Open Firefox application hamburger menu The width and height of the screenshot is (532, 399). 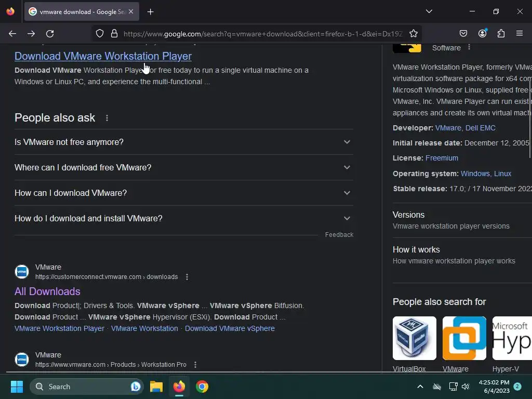[520, 33]
